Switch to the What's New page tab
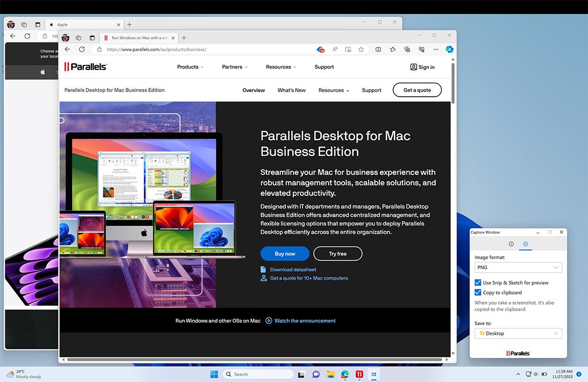This screenshot has height=382, width=588. tap(291, 90)
